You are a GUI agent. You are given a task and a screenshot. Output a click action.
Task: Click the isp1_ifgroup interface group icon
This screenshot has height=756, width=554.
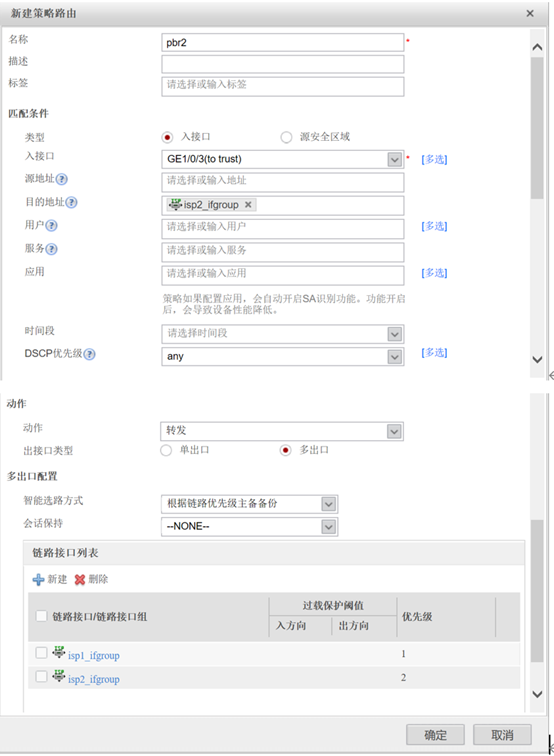58,653
